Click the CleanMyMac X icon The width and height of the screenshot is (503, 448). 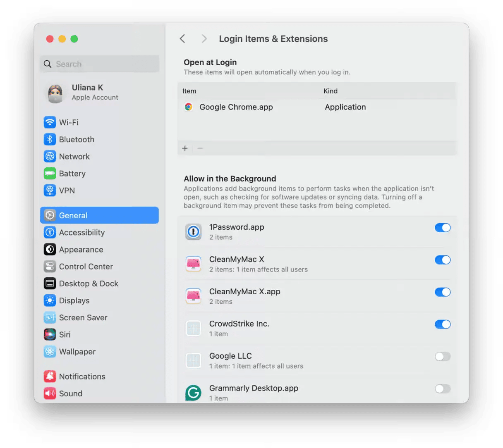193,264
